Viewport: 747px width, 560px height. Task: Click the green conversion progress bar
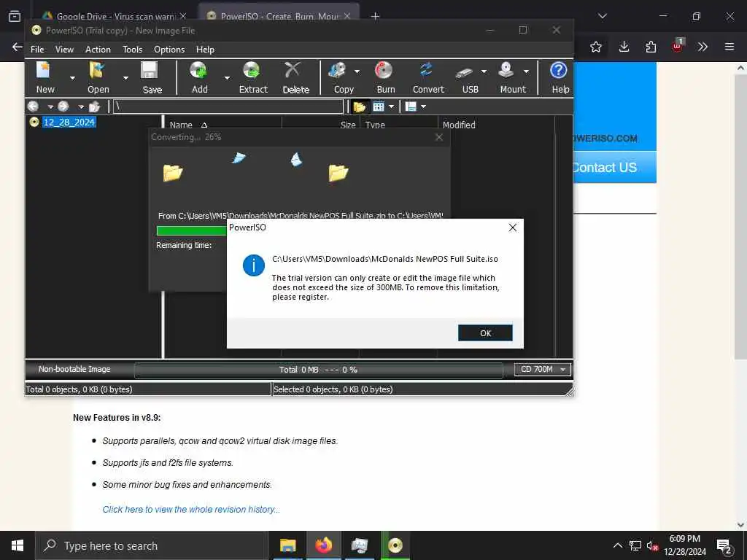pyautogui.click(x=192, y=231)
